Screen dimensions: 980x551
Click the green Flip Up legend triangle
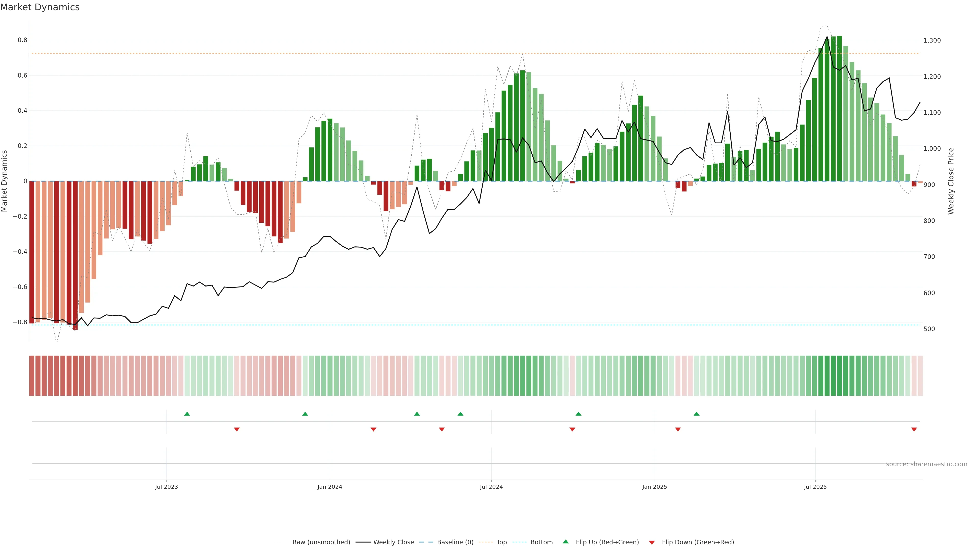(x=566, y=542)
